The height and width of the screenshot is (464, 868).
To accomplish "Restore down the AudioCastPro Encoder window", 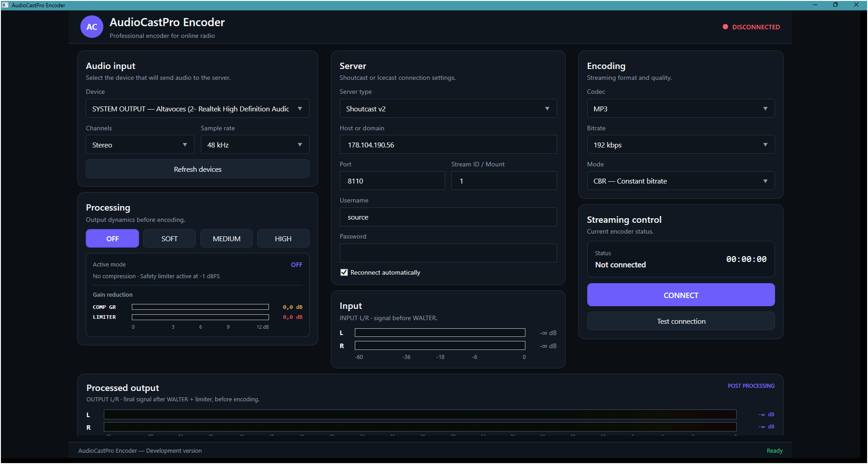I will pos(836,5).
